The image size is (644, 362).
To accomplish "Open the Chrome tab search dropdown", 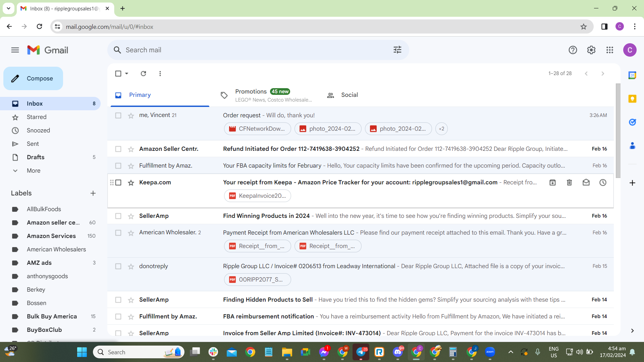I will point(8,8).
